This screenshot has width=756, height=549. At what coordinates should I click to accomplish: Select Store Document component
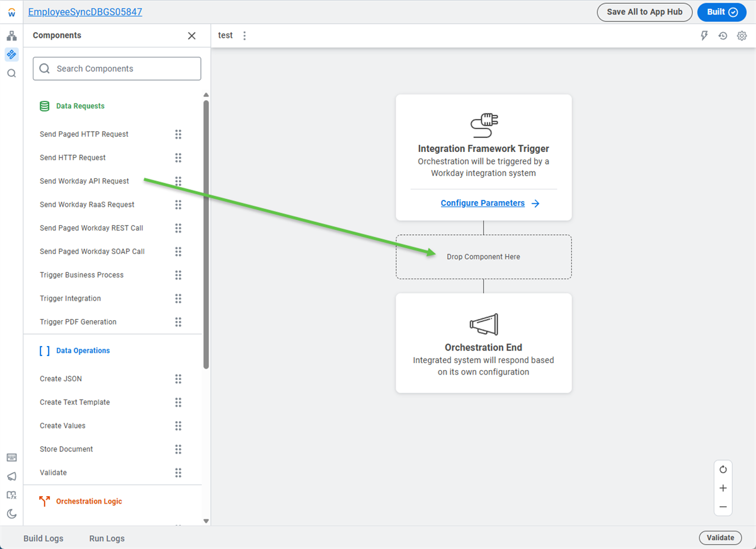pyautogui.click(x=66, y=449)
